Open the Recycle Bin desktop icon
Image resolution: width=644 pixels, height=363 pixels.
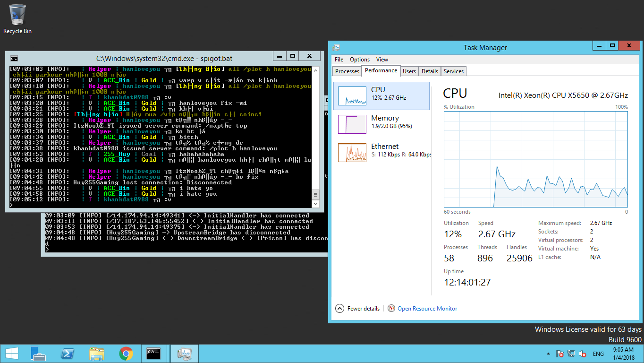coord(17,19)
